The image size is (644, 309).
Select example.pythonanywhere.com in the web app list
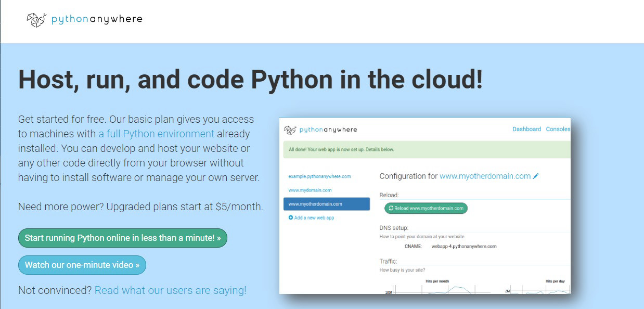(x=319, y=176)
